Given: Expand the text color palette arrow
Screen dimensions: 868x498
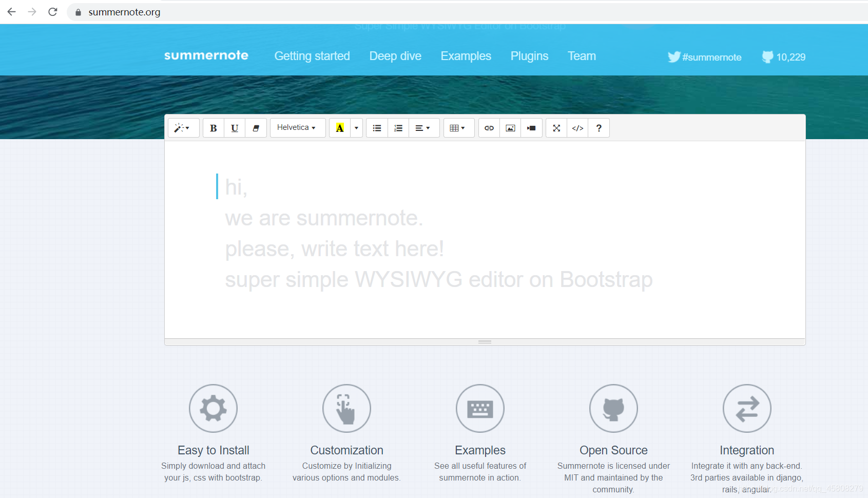Looking at the screenshot, I should tap(356, 128).
